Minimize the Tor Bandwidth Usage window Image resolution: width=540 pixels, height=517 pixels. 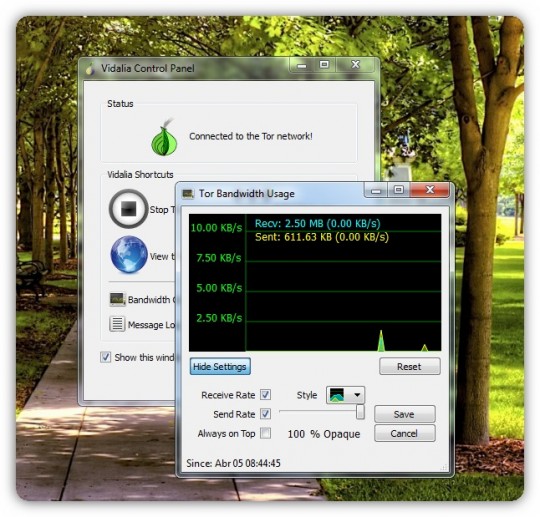(x=376, y=190)
